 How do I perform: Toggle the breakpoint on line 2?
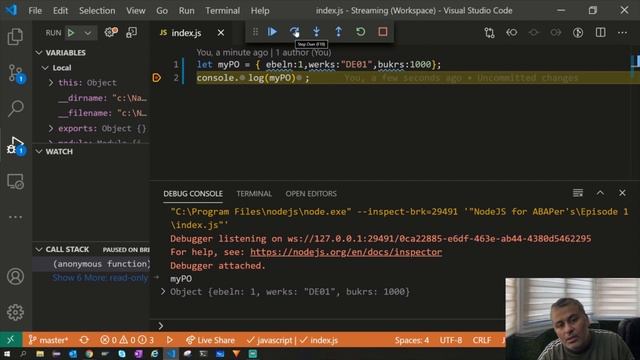157,78
